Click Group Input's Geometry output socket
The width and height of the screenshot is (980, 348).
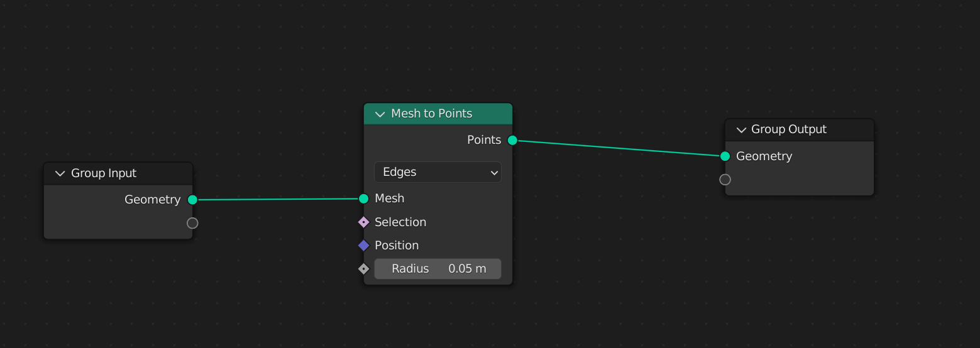(192, 200)
